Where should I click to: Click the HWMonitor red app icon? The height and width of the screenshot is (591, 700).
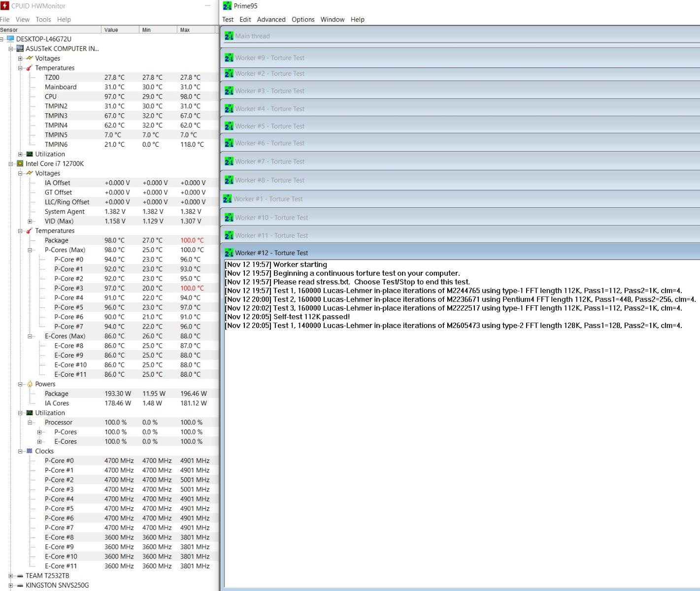(x=5, y=6)
